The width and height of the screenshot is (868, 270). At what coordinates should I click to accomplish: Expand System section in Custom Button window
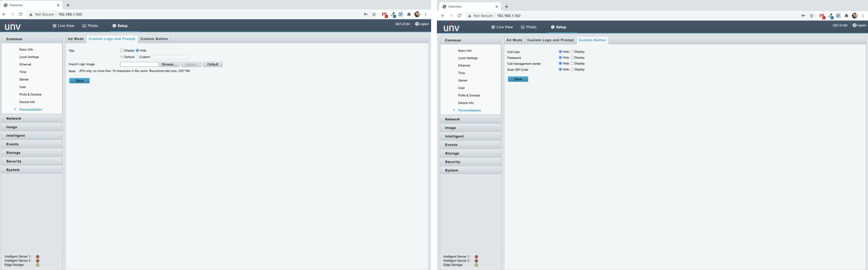coord(470,171)
